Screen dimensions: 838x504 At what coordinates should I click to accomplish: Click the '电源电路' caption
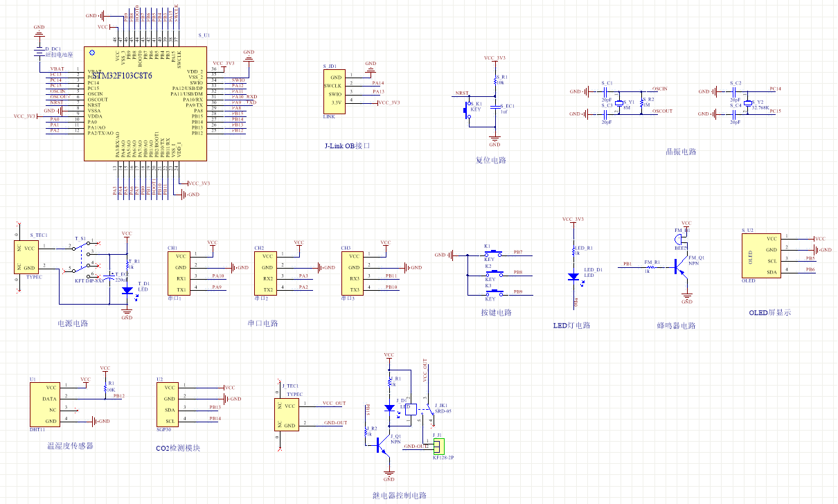(x=73, y=323)
